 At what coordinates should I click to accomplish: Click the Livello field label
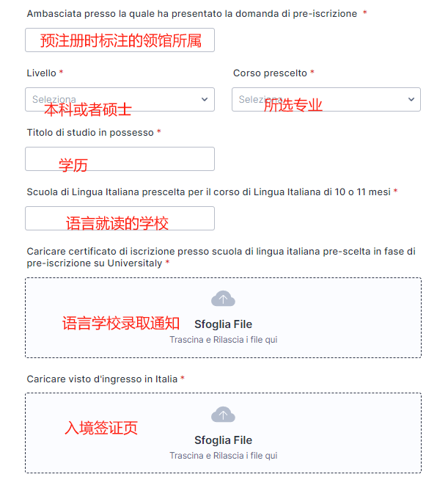(41, 73)
